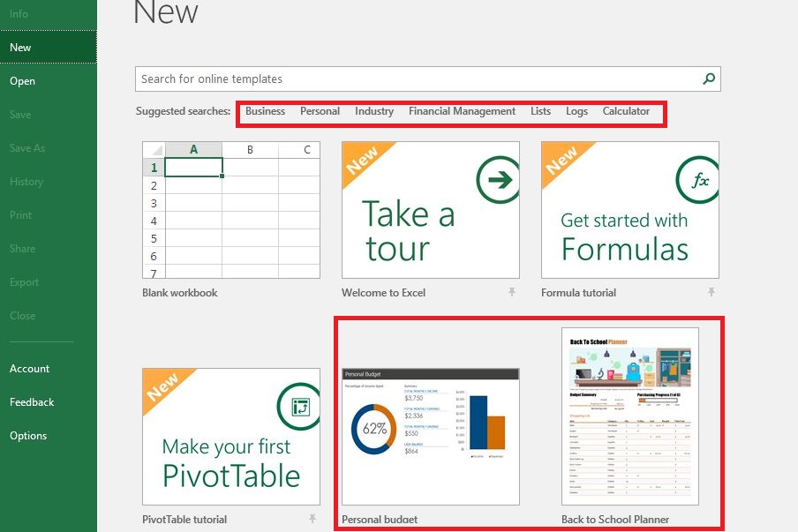The image size is (798, 532).
Task: Search suggested category Calculator
Action: click(626, 111)
